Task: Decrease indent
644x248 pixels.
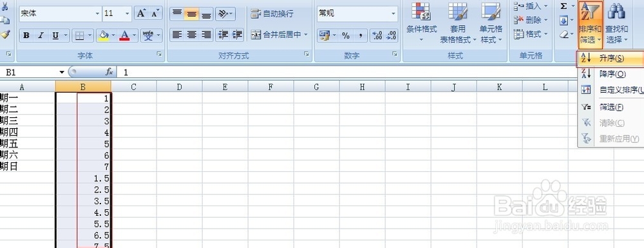Action: click(223, 35)
